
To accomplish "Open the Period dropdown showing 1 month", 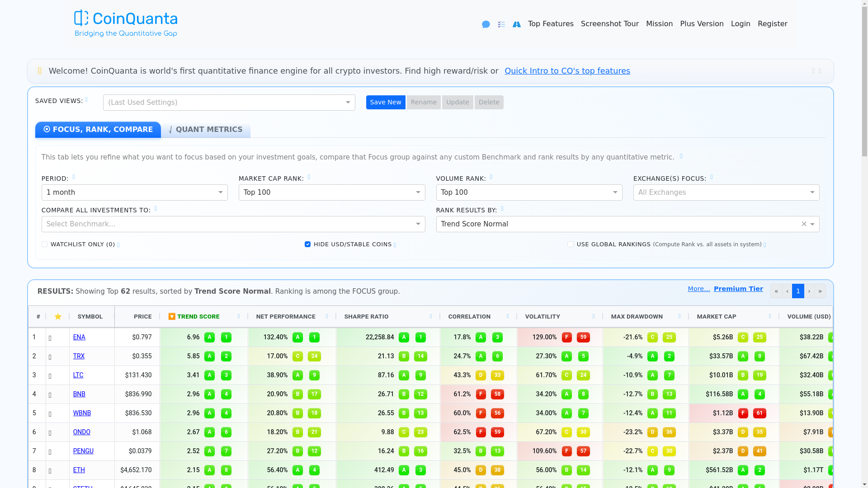I will pos(135,192).
